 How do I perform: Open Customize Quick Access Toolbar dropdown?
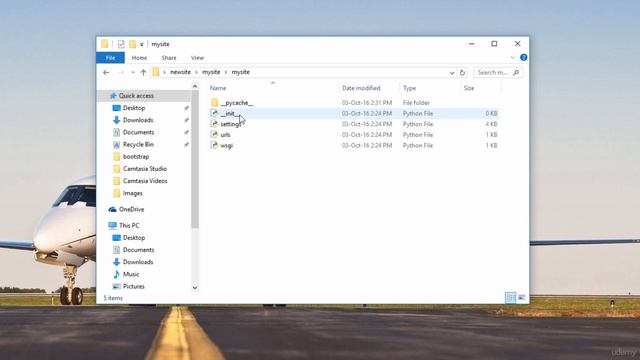click(142, 44)
